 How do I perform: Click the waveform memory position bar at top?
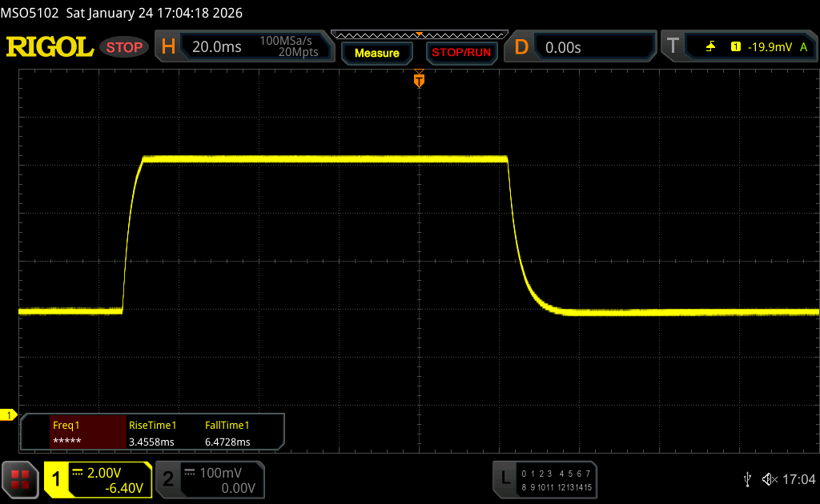click(419, 34)
